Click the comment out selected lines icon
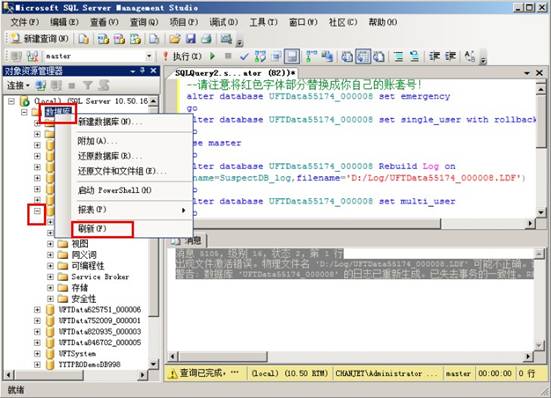Viewport: 551px width, 398px height. pos(398,56)
